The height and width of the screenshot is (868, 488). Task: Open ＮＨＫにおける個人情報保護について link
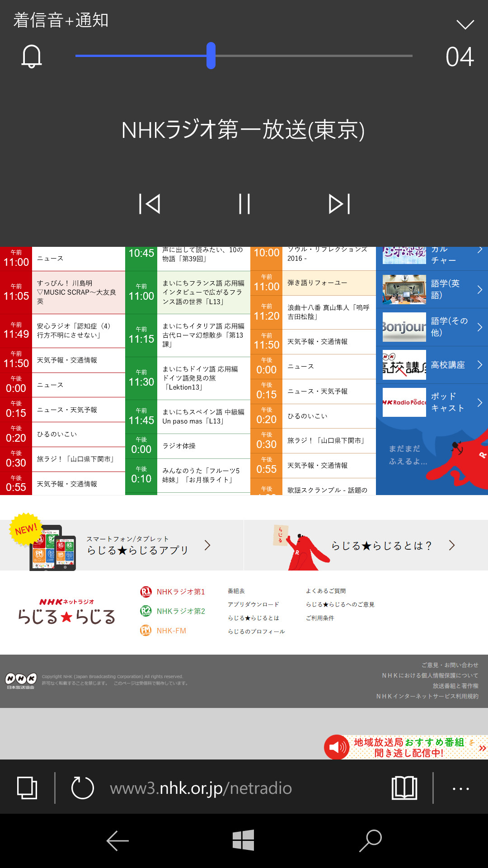(x=430, y=675)
